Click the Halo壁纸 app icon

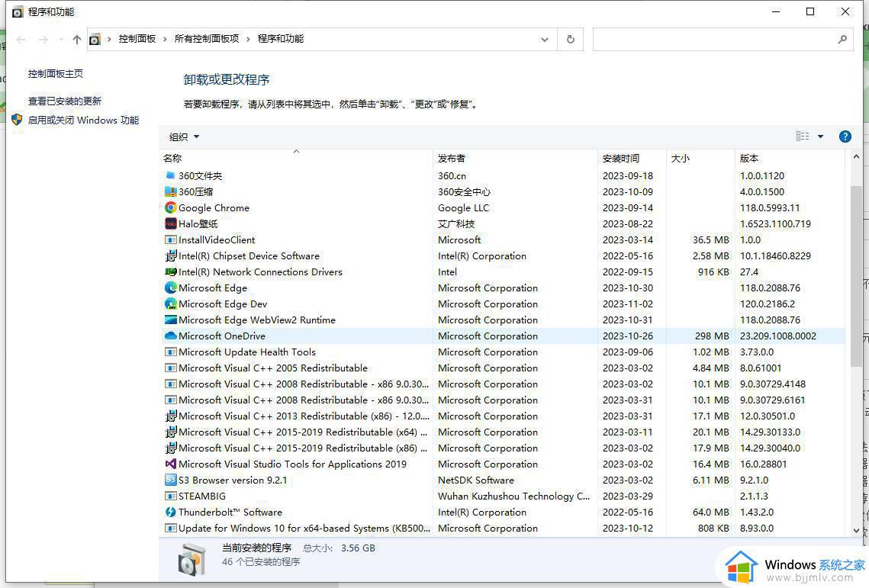[171, 224]
